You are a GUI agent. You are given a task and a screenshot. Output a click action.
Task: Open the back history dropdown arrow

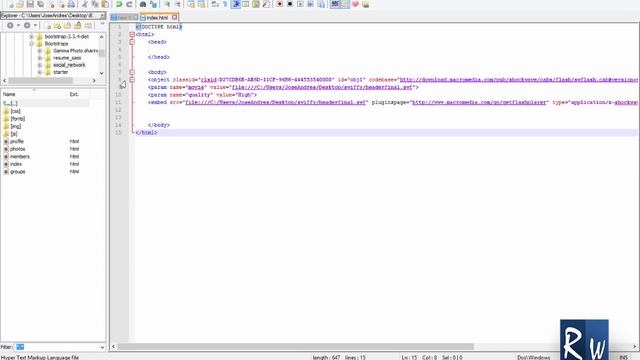click(18, 25)
